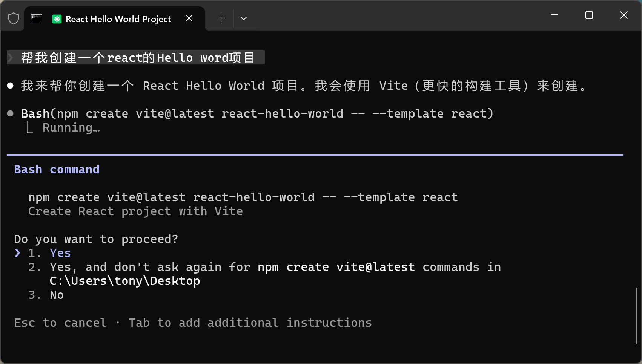Click the green Claude spark icon in the tab
Viewport: 642px width, 364px height.
pyautogui.click(x=56, y=18)
